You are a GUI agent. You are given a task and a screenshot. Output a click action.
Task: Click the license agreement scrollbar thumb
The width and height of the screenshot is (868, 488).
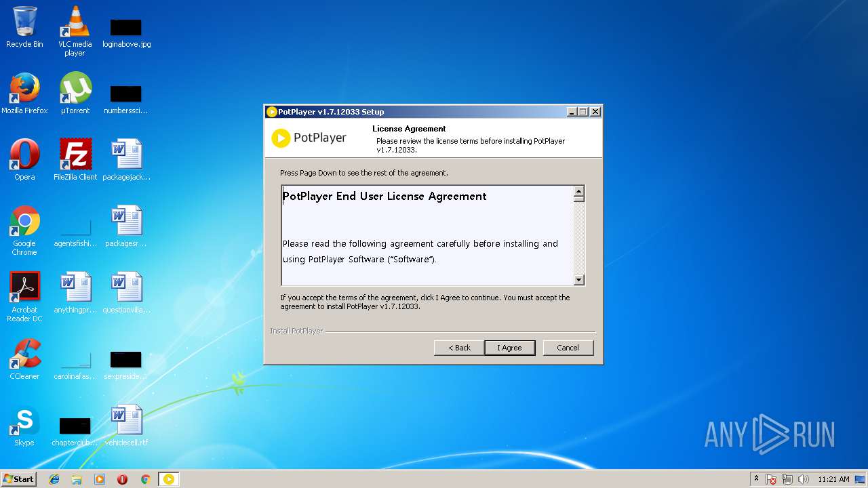(578, 199)
